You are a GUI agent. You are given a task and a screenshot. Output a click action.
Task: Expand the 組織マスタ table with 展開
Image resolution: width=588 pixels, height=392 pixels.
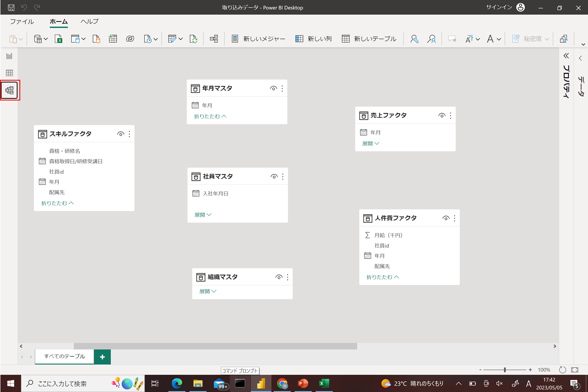208,292
